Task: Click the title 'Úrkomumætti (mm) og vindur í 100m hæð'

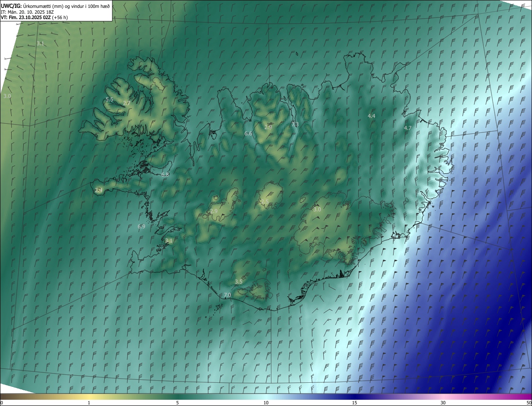Action: [x=66, y=6]
